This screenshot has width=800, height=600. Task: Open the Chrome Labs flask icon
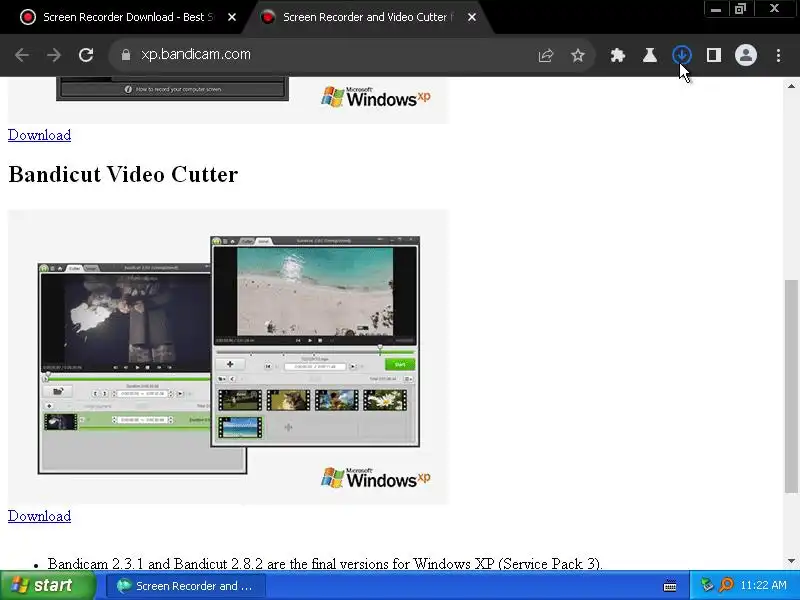pos(649,55)
